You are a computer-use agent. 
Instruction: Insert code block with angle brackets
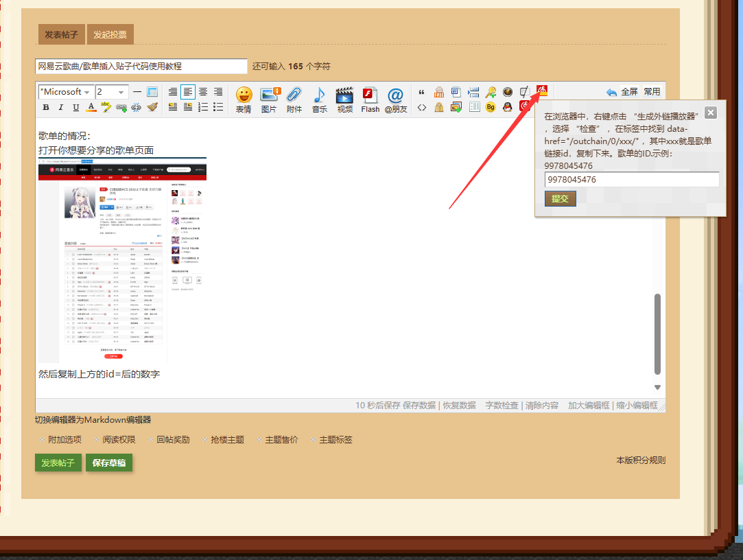[x=422, y=108]
